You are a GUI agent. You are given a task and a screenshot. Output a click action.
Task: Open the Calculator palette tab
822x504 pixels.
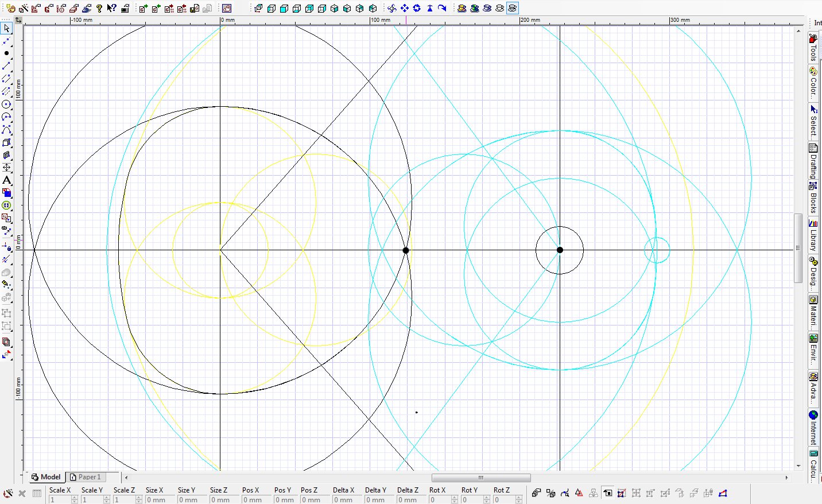(x=813, y=466)
